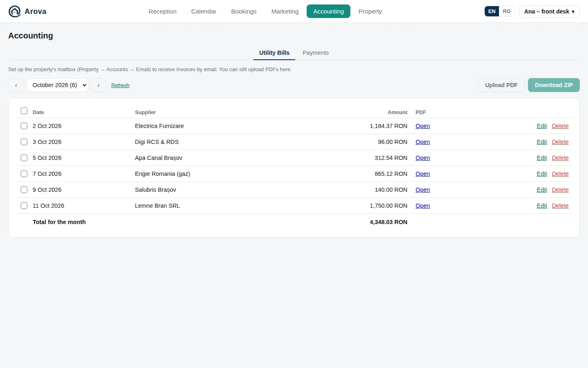Check the Apa Canal Brașov row checkbox
The width and height of the screenshot is (588, 368).
(24, 158)
